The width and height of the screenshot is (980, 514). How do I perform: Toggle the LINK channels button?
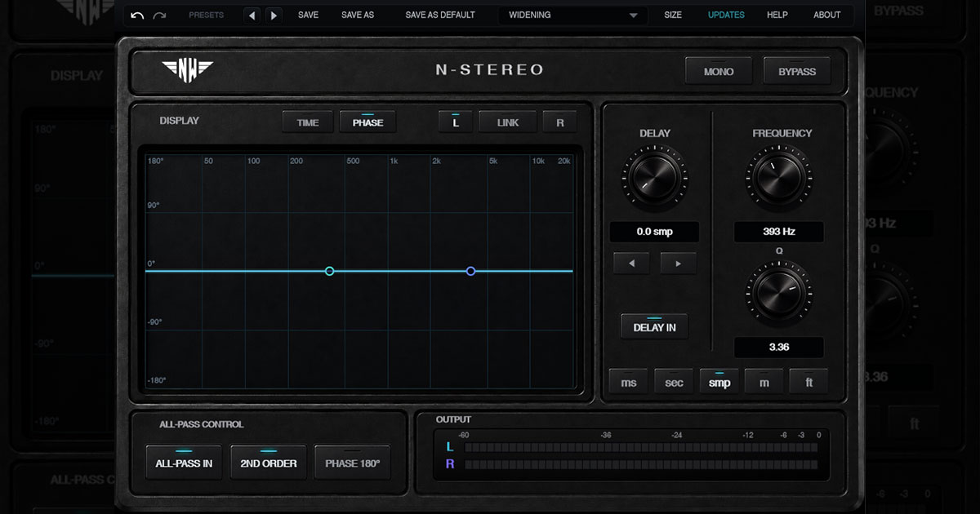[508, 122]
